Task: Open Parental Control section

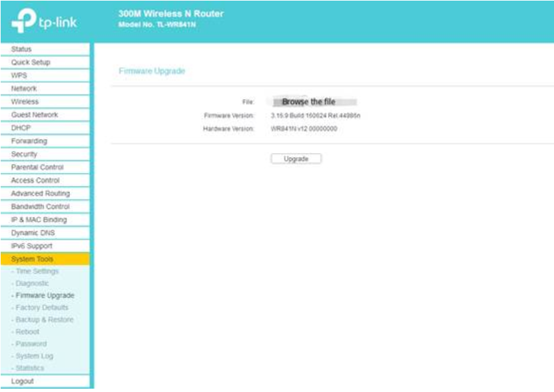Action: point(45,167)
